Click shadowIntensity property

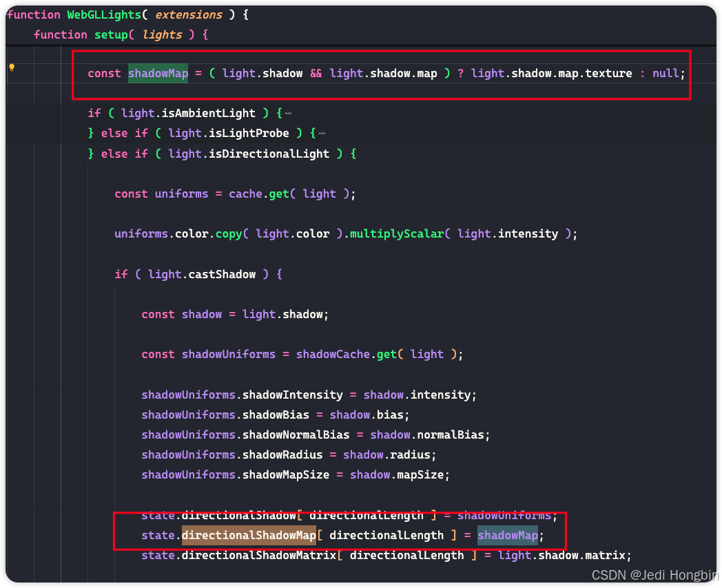[292, 395]
